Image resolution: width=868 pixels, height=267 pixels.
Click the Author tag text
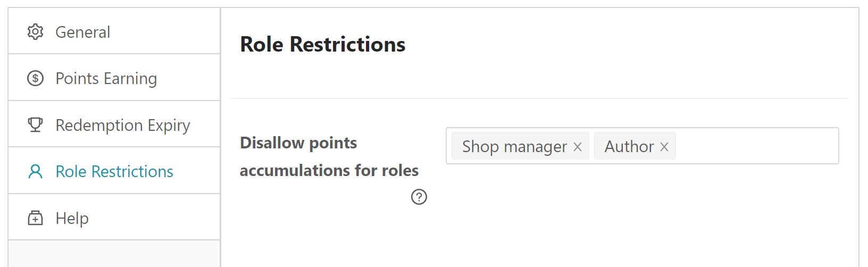[x=629, y=147]
